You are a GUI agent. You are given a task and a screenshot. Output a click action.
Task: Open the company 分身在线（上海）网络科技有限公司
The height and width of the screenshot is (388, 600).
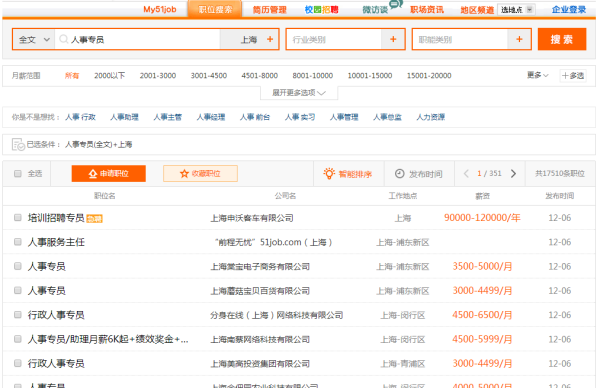point(276,315)
